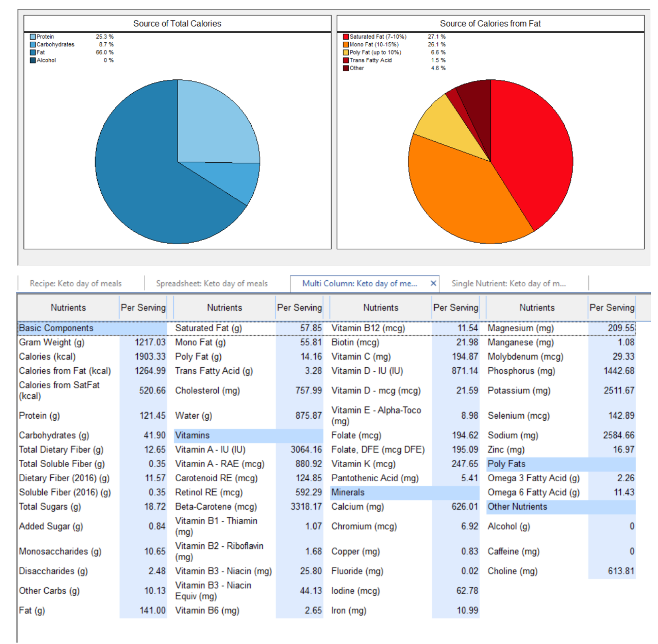Click the Omega 6 Fatty Acid (g) value 11.43
Viewport: 658px width, 644px height.
(x=624, y=492)
